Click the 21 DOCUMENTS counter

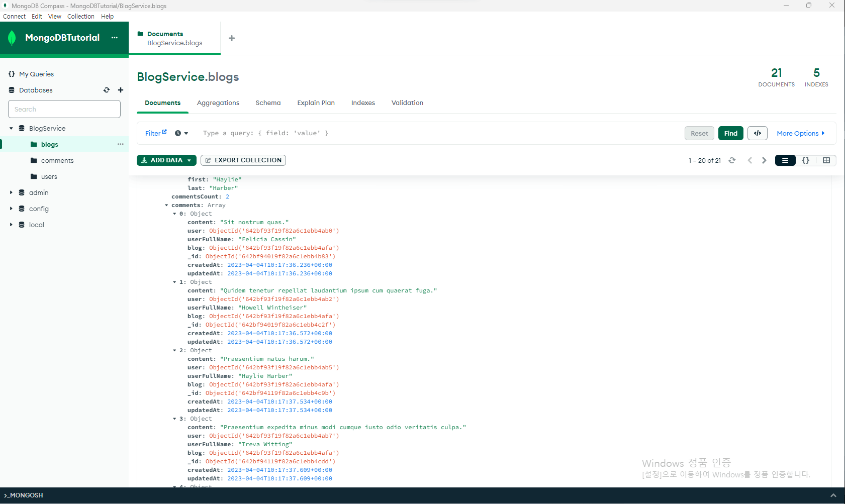pos(777,77)
